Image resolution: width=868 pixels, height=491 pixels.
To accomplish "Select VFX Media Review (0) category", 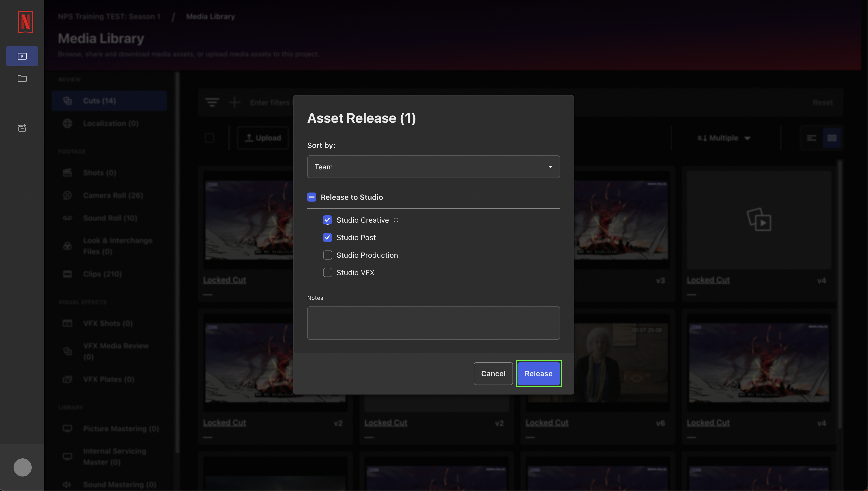I will click(x=110, y=351).
